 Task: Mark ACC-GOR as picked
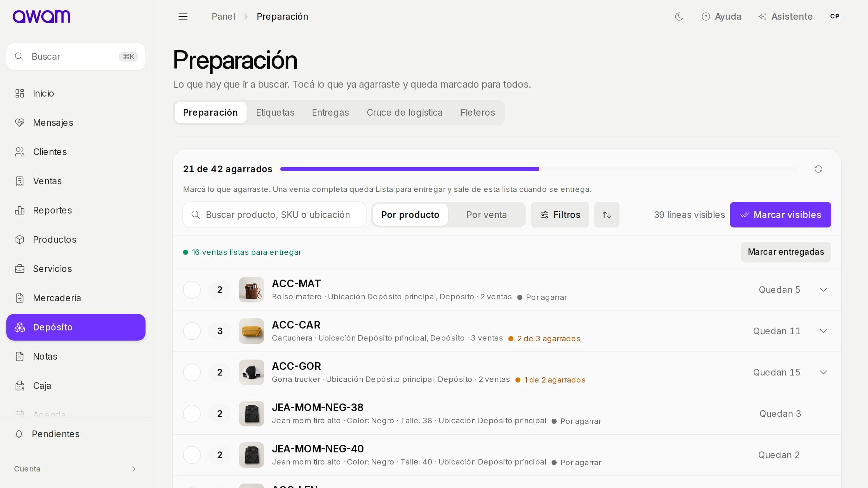click(192, 372)
